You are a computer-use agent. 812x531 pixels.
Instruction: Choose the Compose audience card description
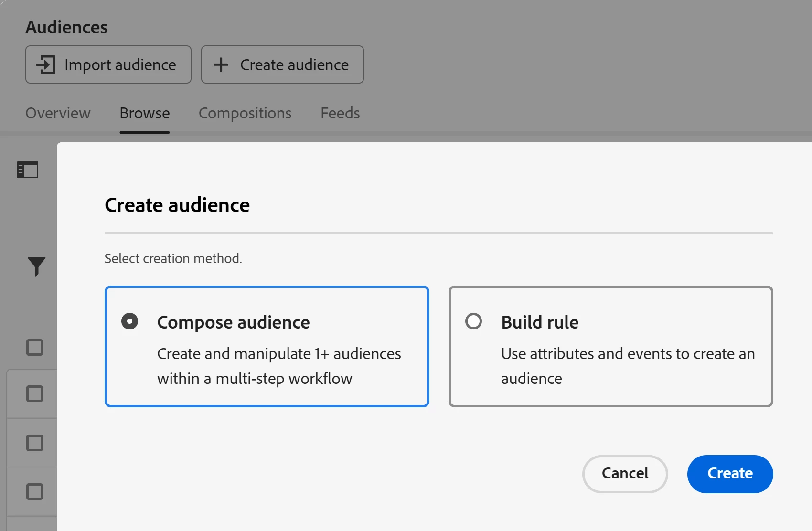coord(279,366)
